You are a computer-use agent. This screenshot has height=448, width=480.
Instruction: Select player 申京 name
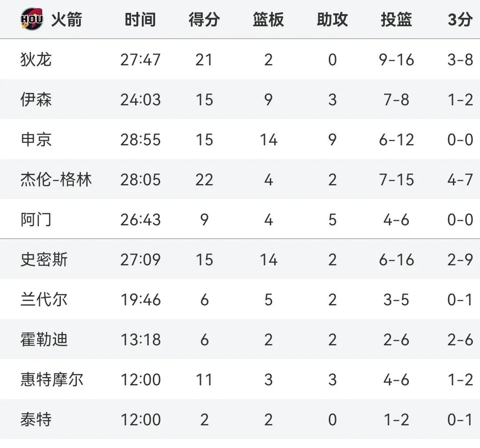click(36, 140)
